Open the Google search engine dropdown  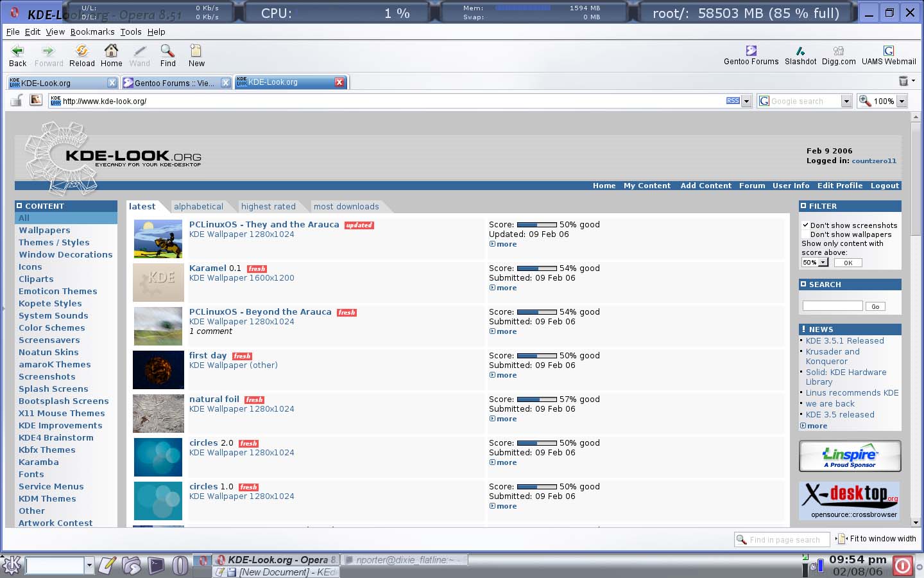click(x=846, y=101)
